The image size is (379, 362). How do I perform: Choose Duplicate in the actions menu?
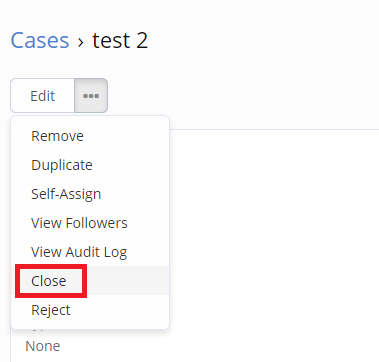click(x=90, y=165)
